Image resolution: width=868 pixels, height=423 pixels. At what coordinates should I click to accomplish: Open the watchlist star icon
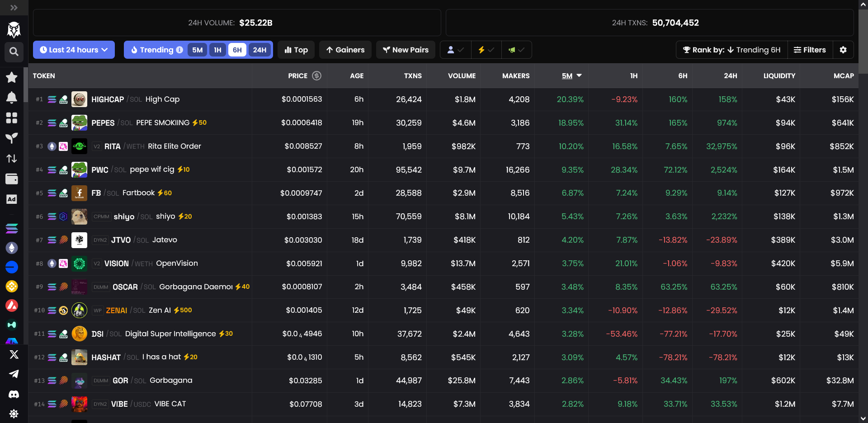[x=12, y=77]
